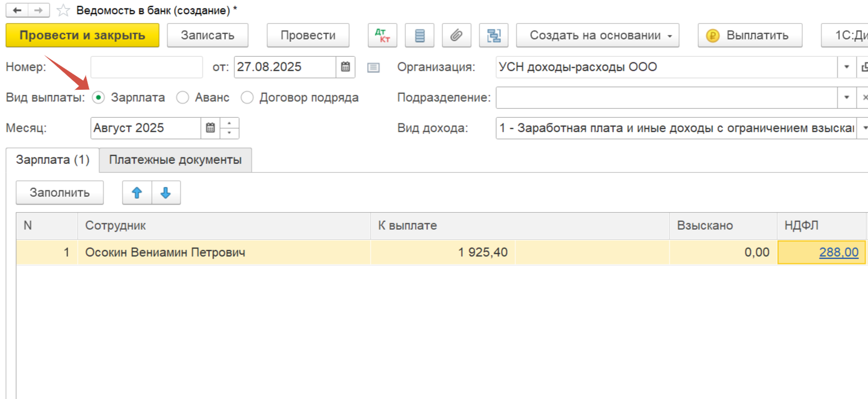Image resolution: width=868 pixels, height=399 pixels.
Task: Open related documents structure icon
Action: tap(494, 35)
